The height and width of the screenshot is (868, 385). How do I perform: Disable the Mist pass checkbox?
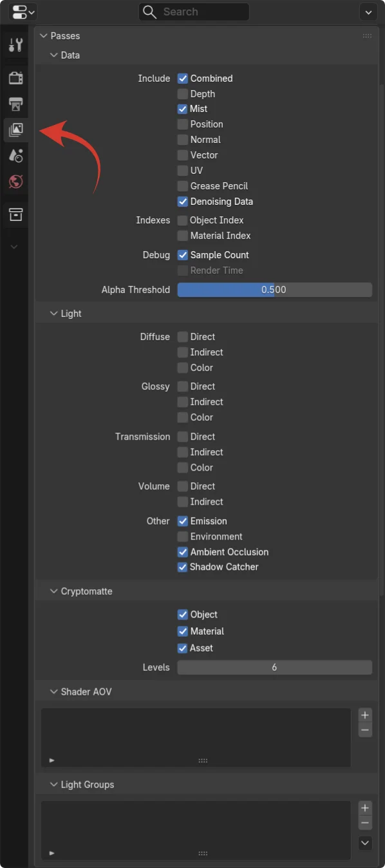pos(183,109)
